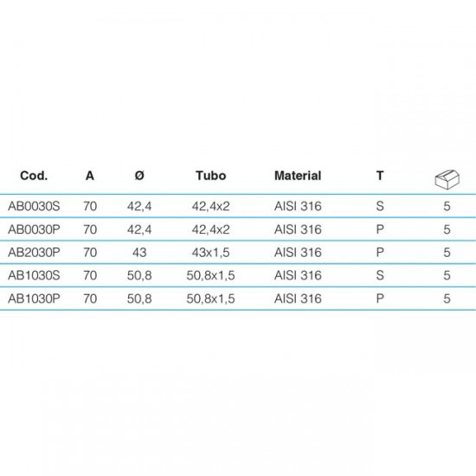Select the Ø diameter column header
The height and width of the screenshot is (476, 476).
point(139,176)
